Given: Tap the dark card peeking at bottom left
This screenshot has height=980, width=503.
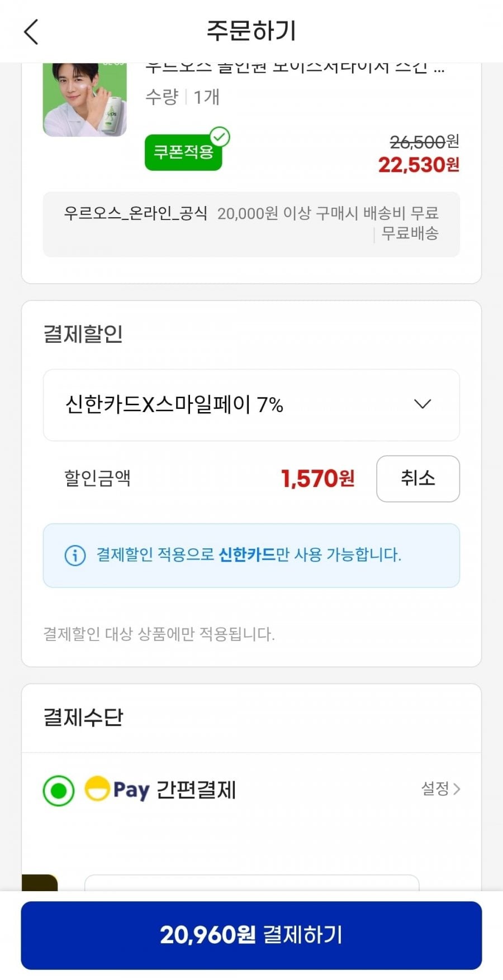Looking at the screenshot, I should point(40,882).
